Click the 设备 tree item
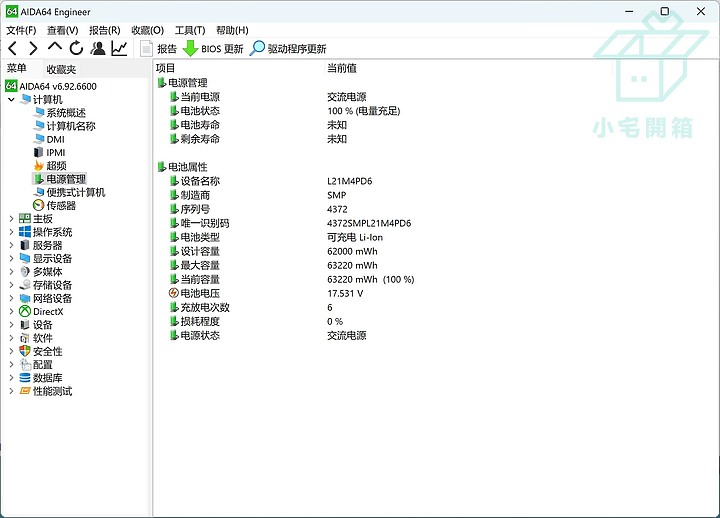Viewport: 720px width, 518px height. tap(36, 325)
